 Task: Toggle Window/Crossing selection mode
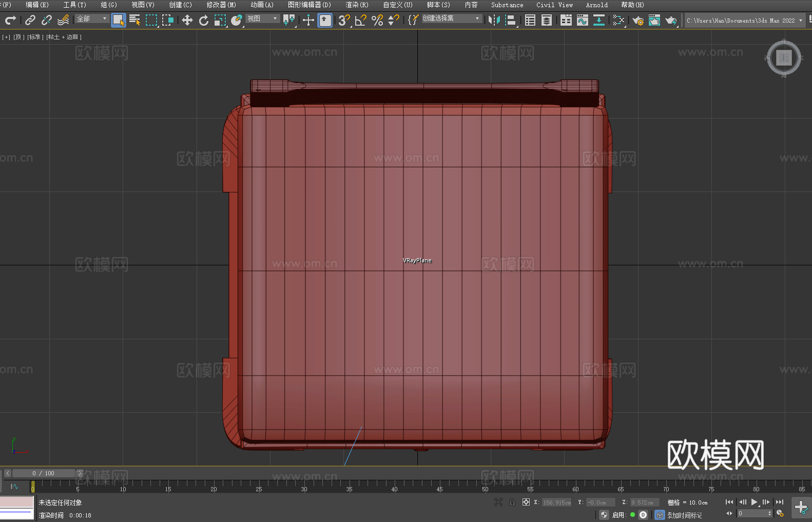(168, 21)
